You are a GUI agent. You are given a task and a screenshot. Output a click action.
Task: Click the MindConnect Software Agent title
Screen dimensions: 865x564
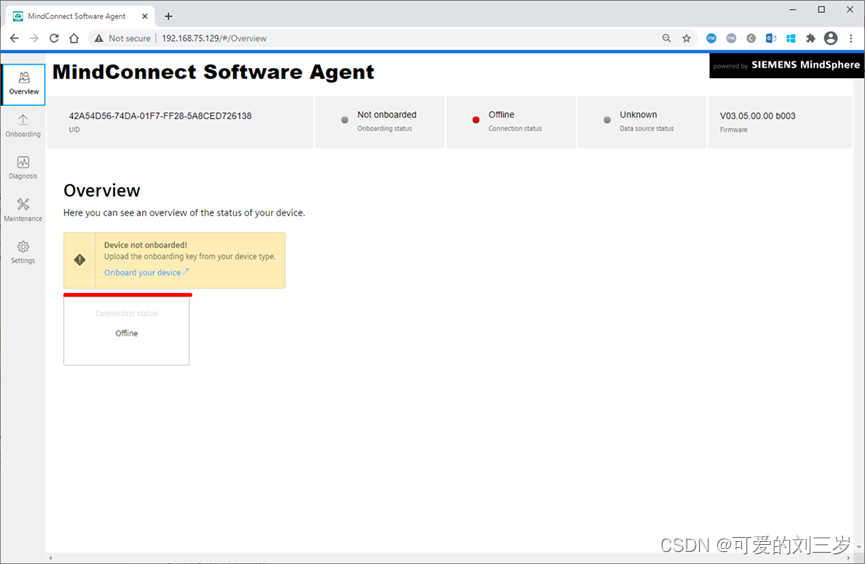pyautogui.click(x=213, y=72)
